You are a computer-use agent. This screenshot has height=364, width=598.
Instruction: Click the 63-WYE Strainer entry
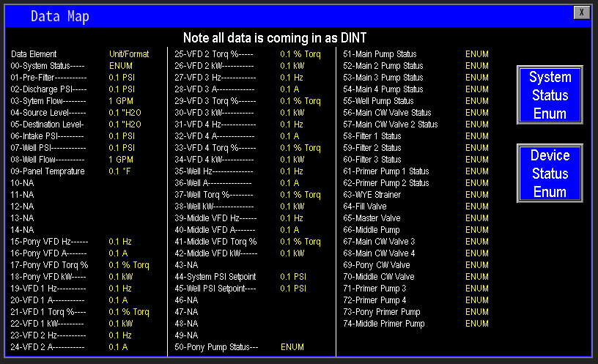click(372, 195)
